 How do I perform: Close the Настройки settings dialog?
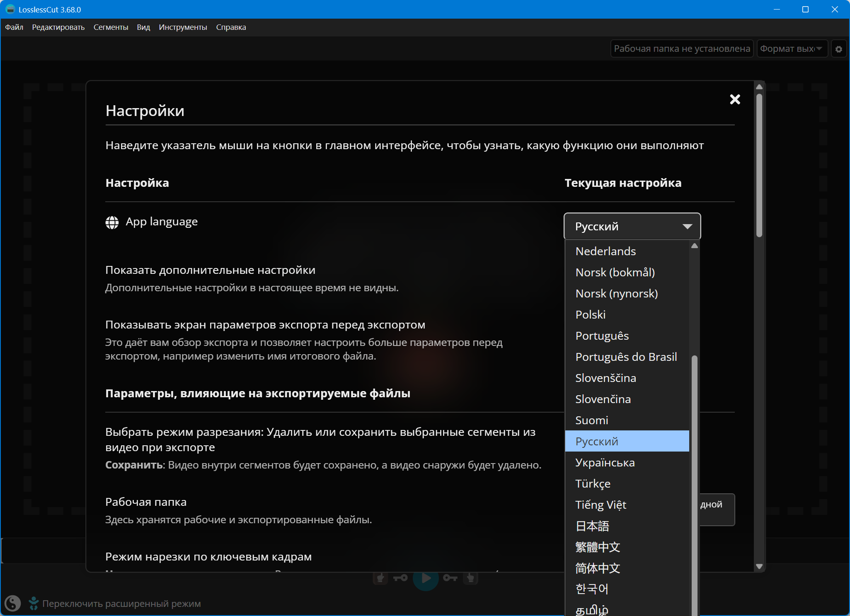[x=734, y=99]
